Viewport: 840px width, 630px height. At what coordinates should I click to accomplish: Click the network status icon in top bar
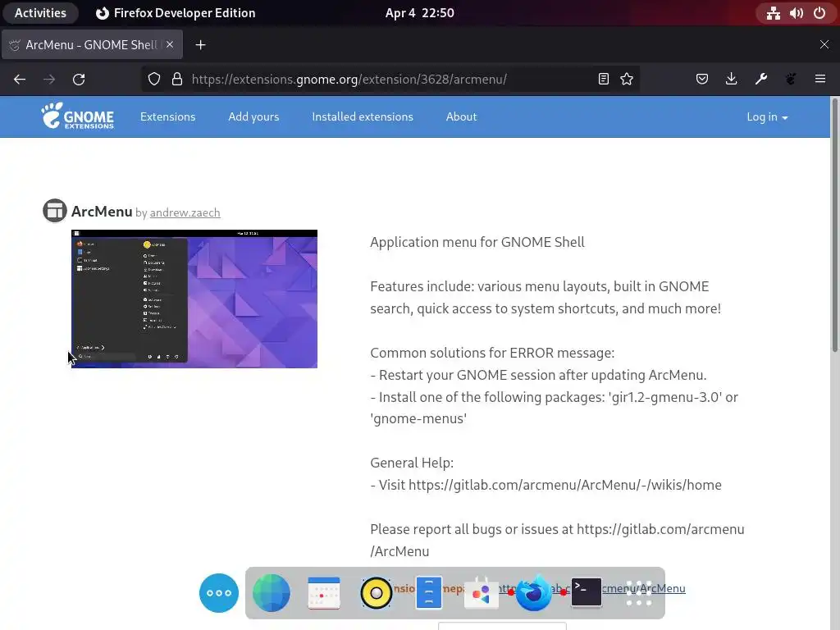[x=773, y=13]
